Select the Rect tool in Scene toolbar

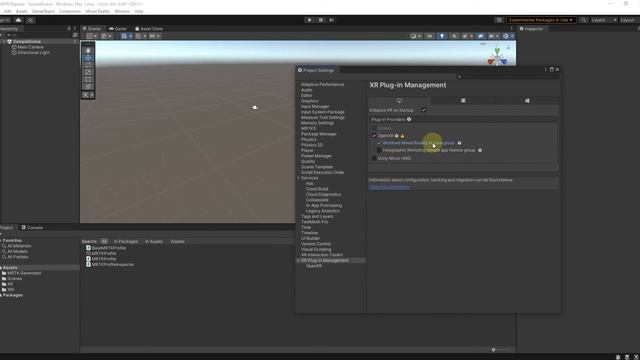(88, 80)
